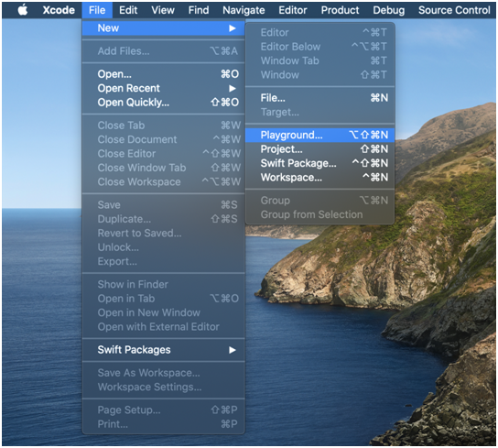The width and height of the screenshot is (498, 448).
Task: Open the Edit menu
Action: click(128, 10)
